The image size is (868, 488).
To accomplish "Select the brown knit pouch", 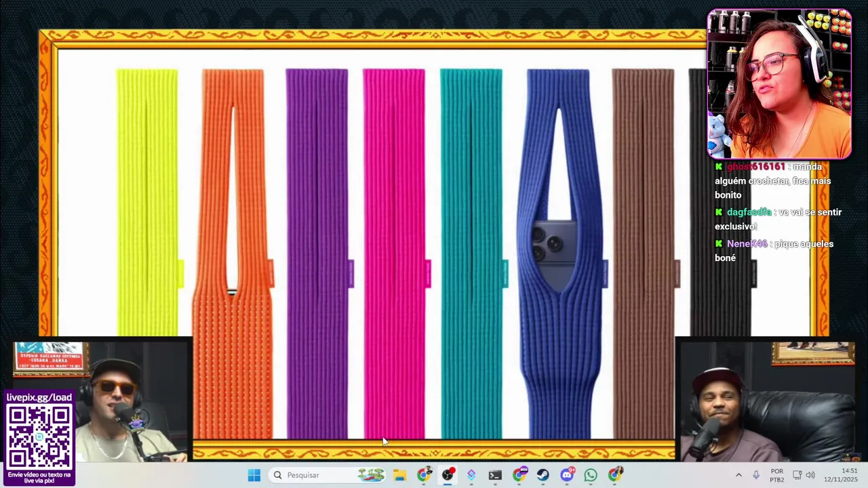I will click(644, 254).
